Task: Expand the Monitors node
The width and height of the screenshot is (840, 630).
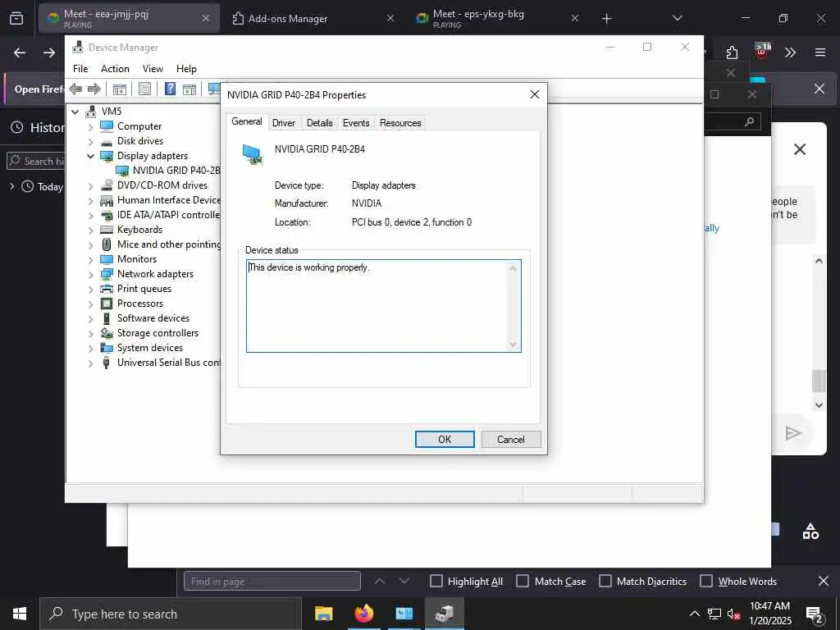Action: coord(90,260)
